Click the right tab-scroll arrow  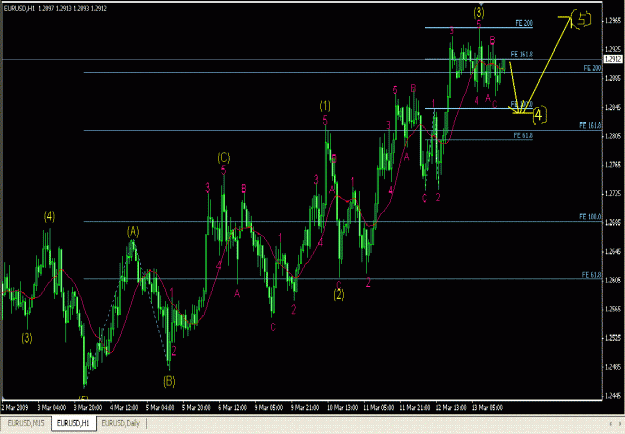point(621,424)
